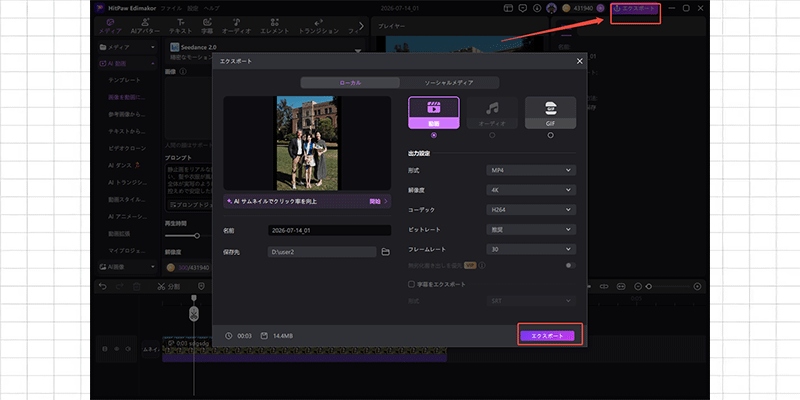Open the AIアバター toolbar tab

tap(145, 27)
